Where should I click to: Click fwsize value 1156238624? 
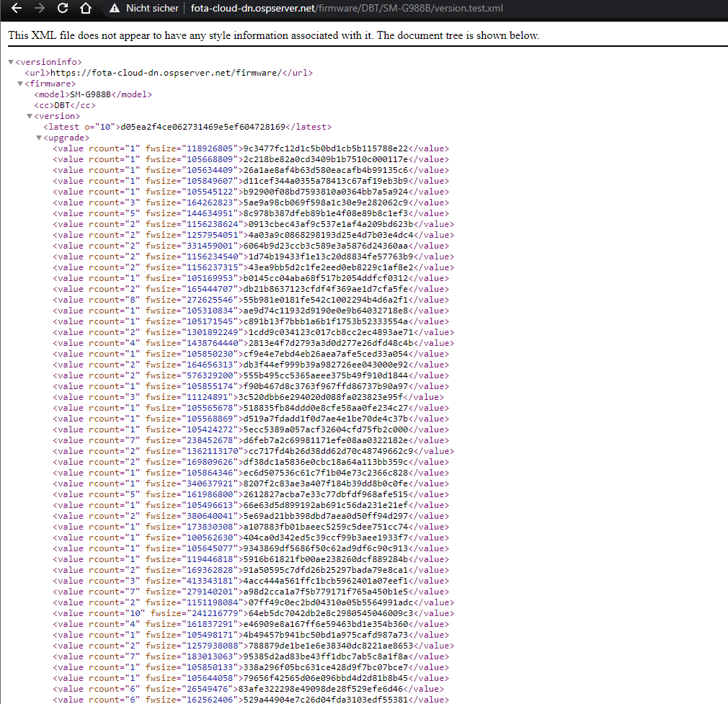pos(212,224)
